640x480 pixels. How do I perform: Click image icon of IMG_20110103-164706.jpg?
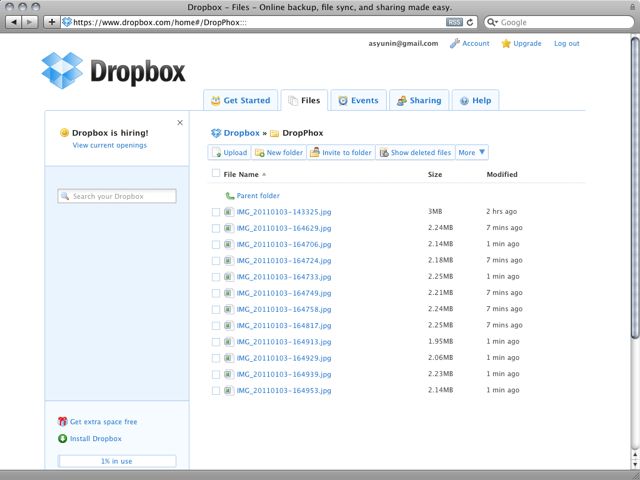[229, 244]
